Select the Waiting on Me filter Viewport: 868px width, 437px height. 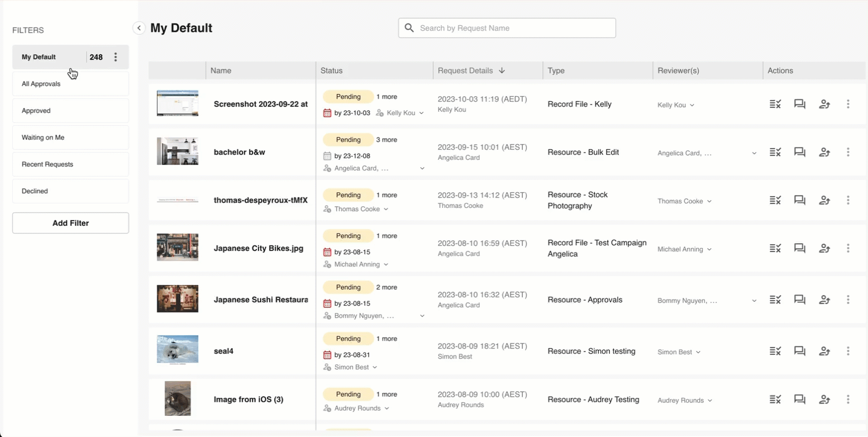click(x=70, y=137)
